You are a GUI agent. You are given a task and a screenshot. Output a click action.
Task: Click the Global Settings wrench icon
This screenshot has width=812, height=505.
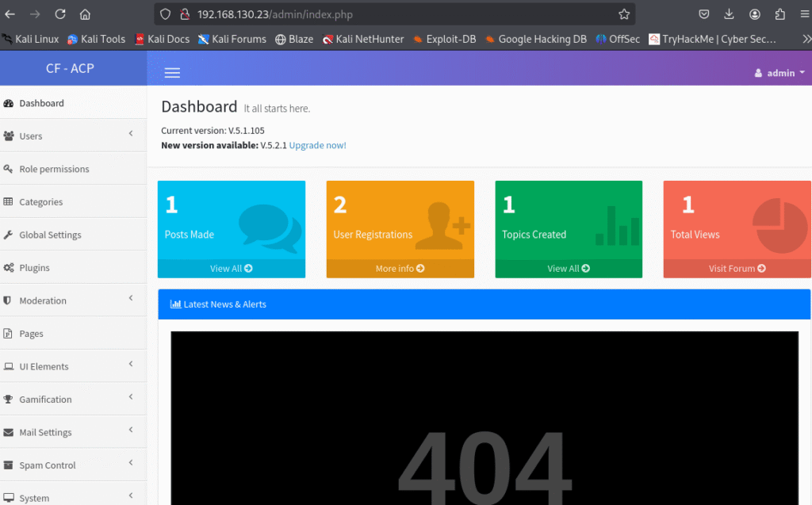pos(9,235)
